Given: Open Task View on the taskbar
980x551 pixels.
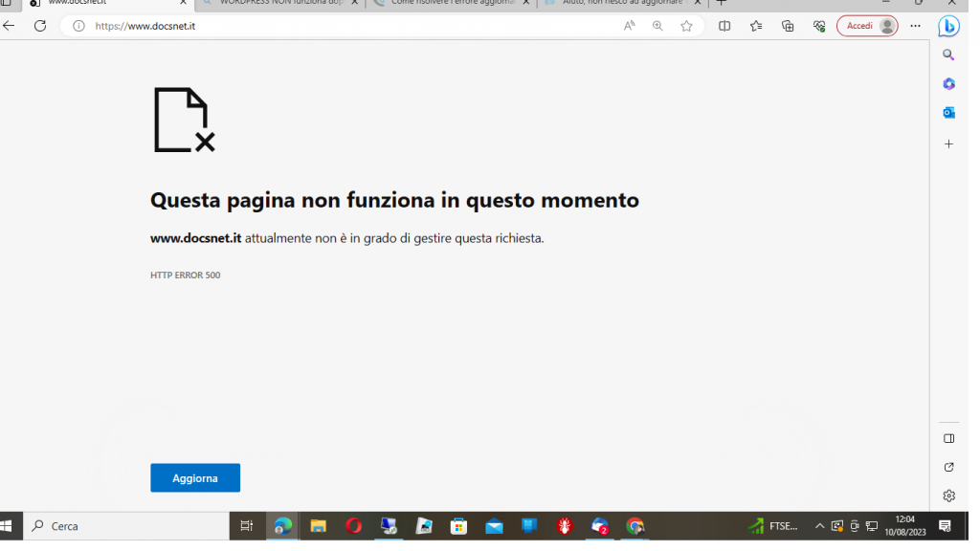Looking at the screenshot, I should point(247,526).
